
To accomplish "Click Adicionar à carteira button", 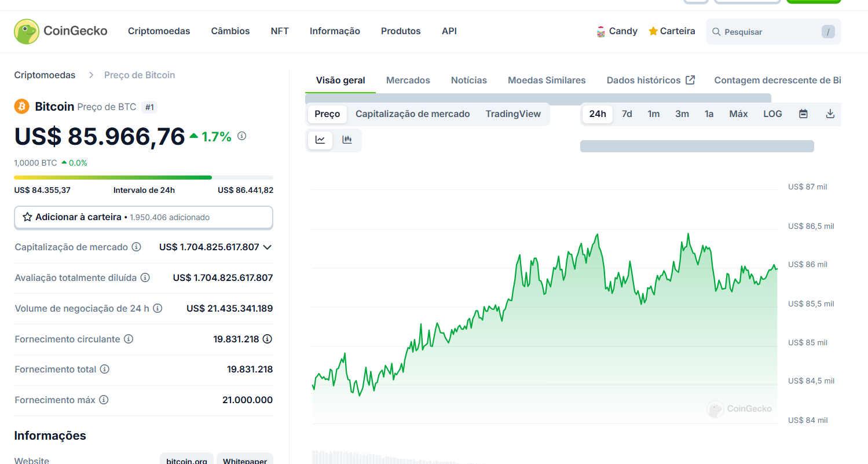I will [144, 217].
